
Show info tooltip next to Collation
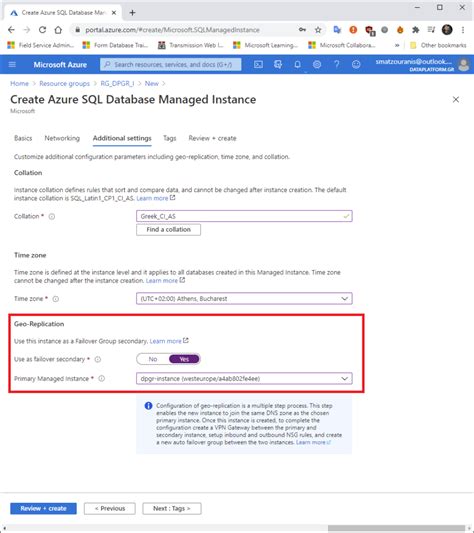coord(52,217)
